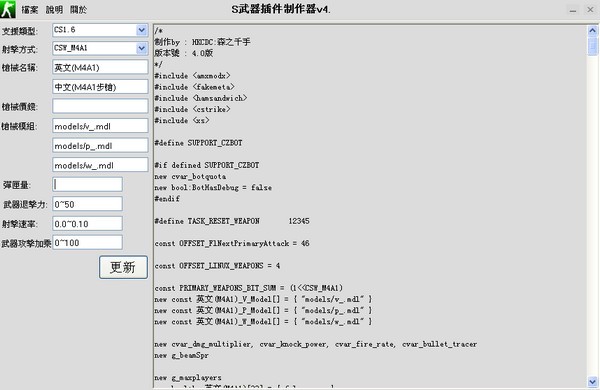Viewport: 600px width, 390px height.
Task: Click the 'new cvar_botquota' code line
Action: (190, 176)
